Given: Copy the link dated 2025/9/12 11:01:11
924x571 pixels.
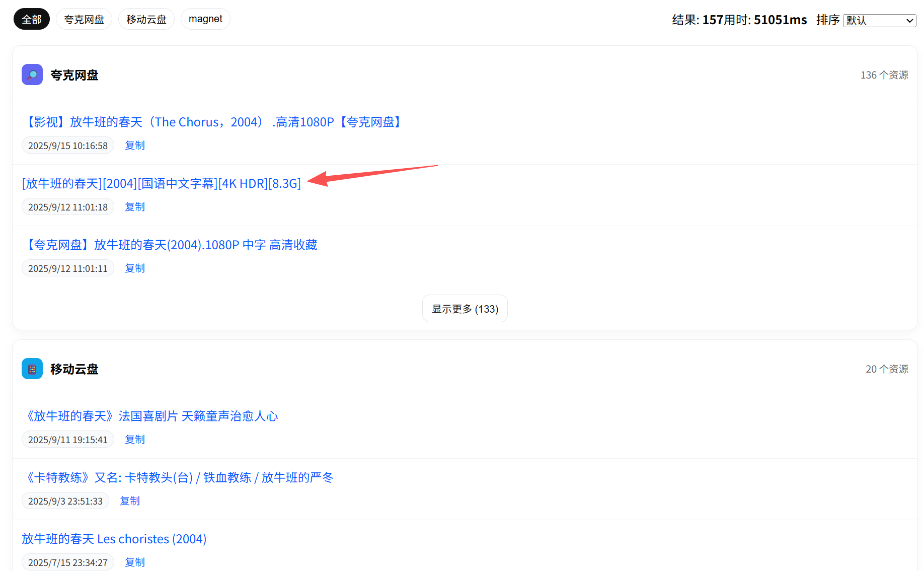Looking at the screenshot, I should click(x=135, y=268).
